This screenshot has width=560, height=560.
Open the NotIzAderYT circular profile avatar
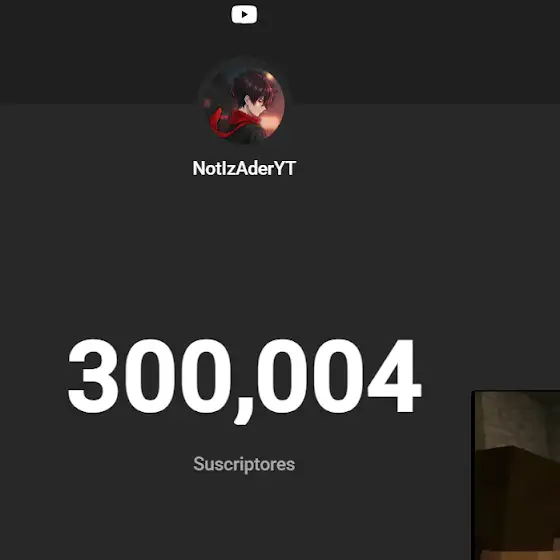(x=244, y=104)
